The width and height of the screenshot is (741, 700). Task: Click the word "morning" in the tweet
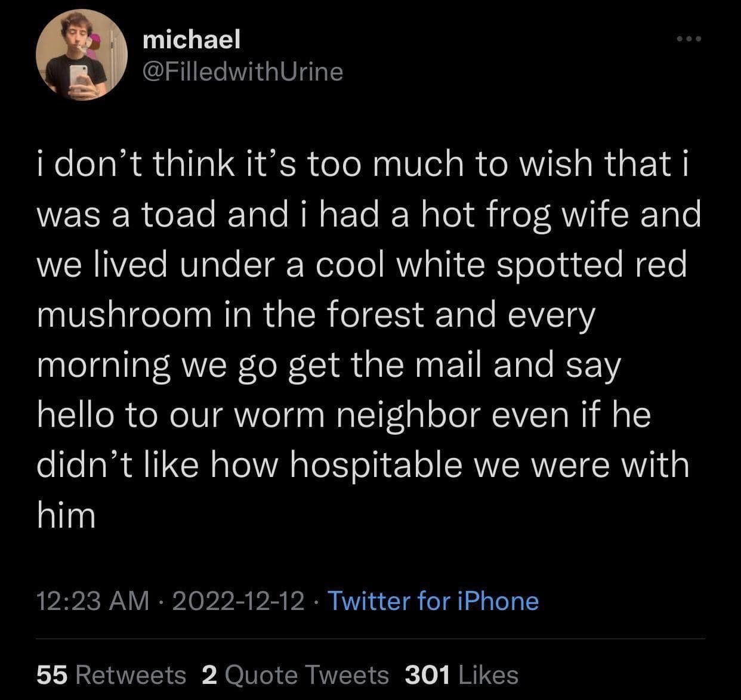(x=103, y=366)
